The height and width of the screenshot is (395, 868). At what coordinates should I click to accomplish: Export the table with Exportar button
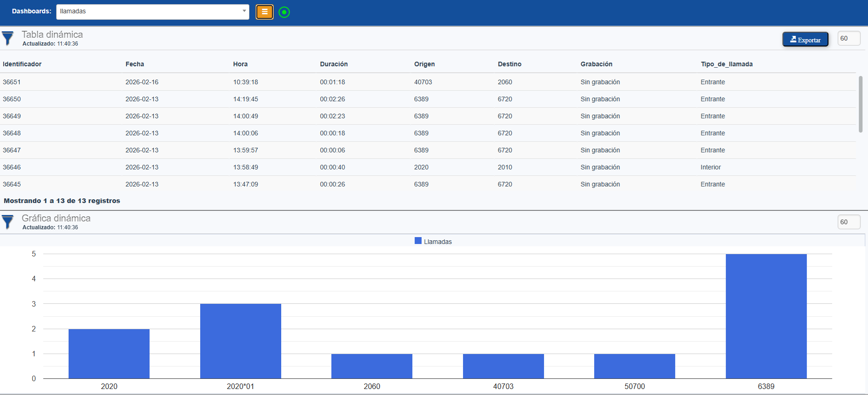point(805,40)
